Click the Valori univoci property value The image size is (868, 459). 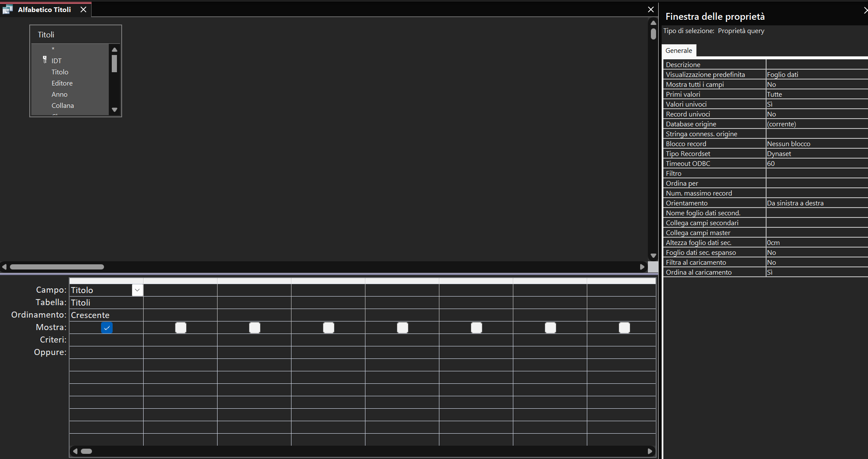[817, 104]
